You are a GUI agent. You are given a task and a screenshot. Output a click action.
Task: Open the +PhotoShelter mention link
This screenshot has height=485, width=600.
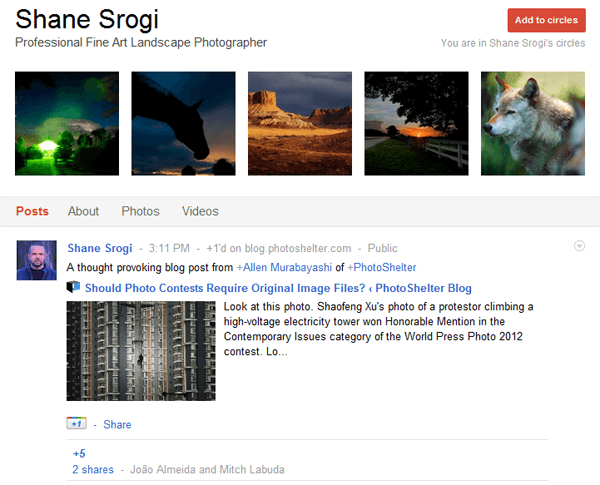(382, 268)
